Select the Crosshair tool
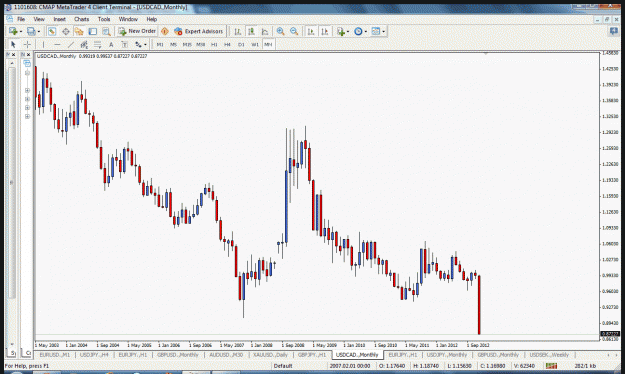The image size is (625, 374). tap(27, 44)
